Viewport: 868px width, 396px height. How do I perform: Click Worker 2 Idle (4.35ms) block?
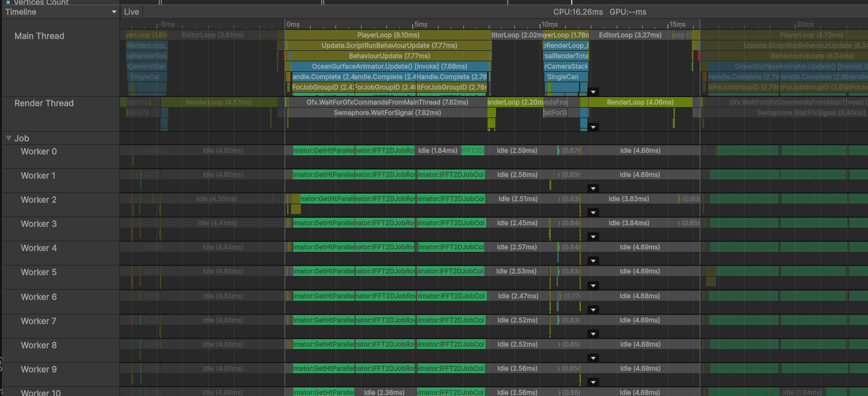(x=217, y=199)
